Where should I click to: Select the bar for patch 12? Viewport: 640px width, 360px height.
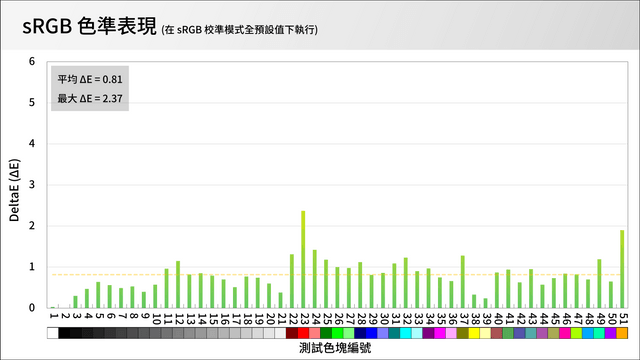pyautogui.click(x=178, y=284)
